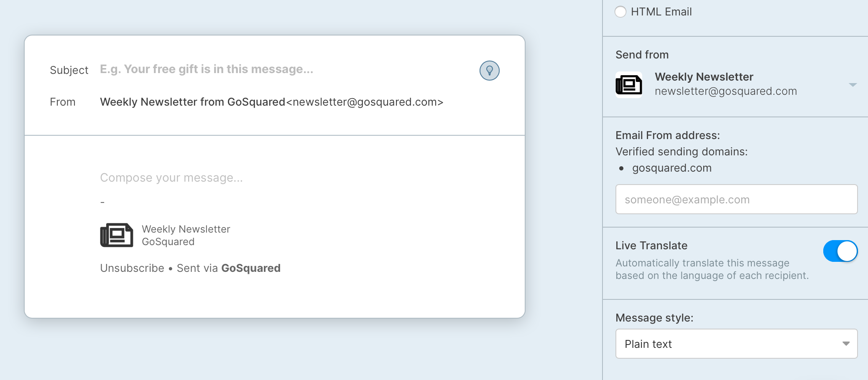Click the Unsubscribe link in the footer

[x=132, y=268]
